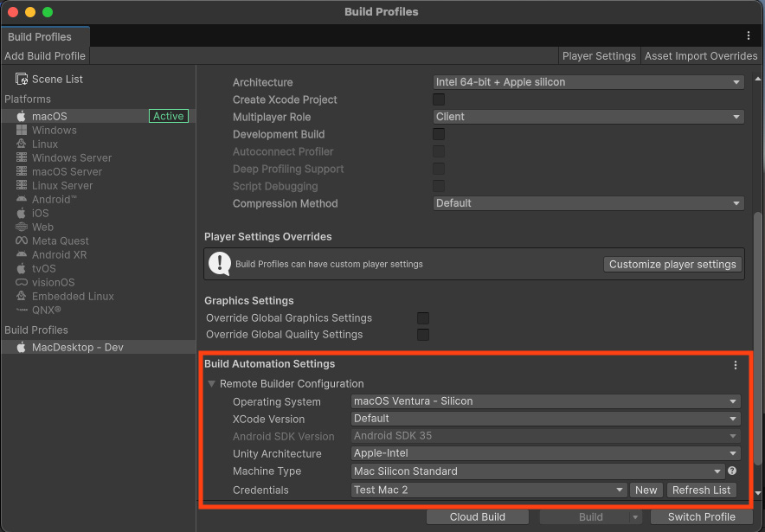The width and height of the screenshot is (765, 532).
Task: Toggle the Autoconnect Profiler checkbox
Action: 439,151
